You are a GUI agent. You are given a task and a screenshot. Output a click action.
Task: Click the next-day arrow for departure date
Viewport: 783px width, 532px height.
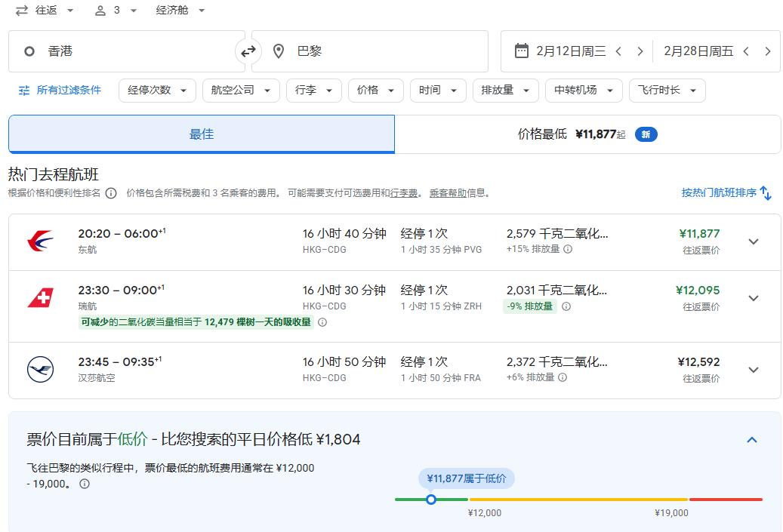640,51
